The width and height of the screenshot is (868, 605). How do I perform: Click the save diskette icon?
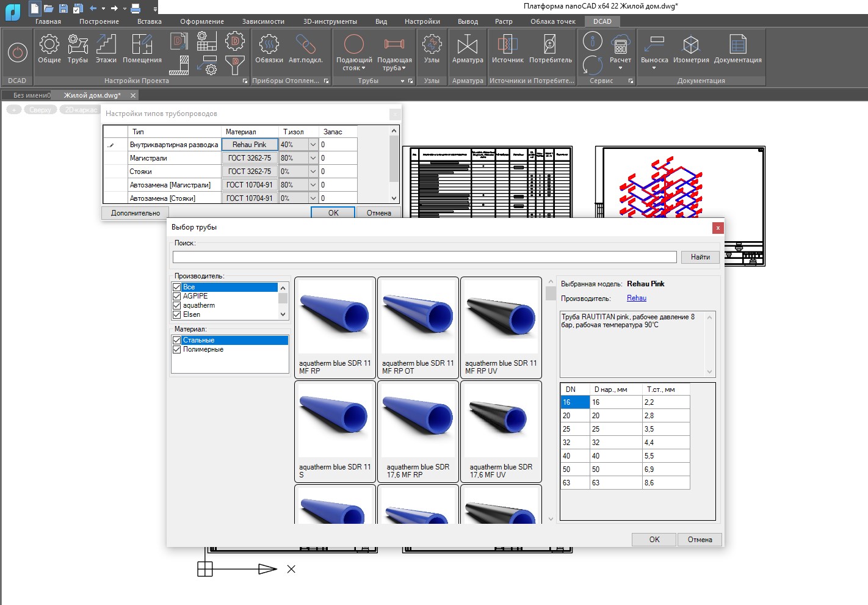[63, 9]
